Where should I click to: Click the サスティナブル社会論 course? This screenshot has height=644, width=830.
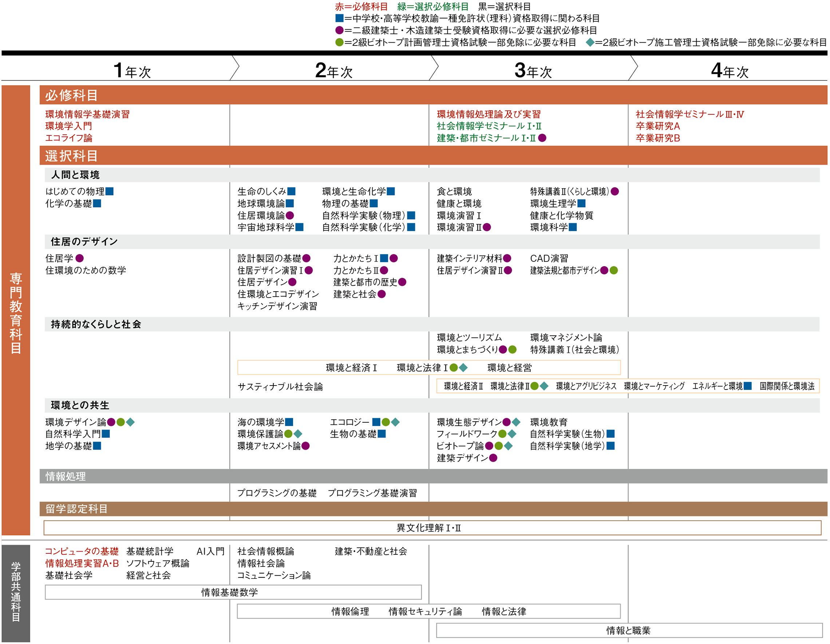tap(280, 387)
